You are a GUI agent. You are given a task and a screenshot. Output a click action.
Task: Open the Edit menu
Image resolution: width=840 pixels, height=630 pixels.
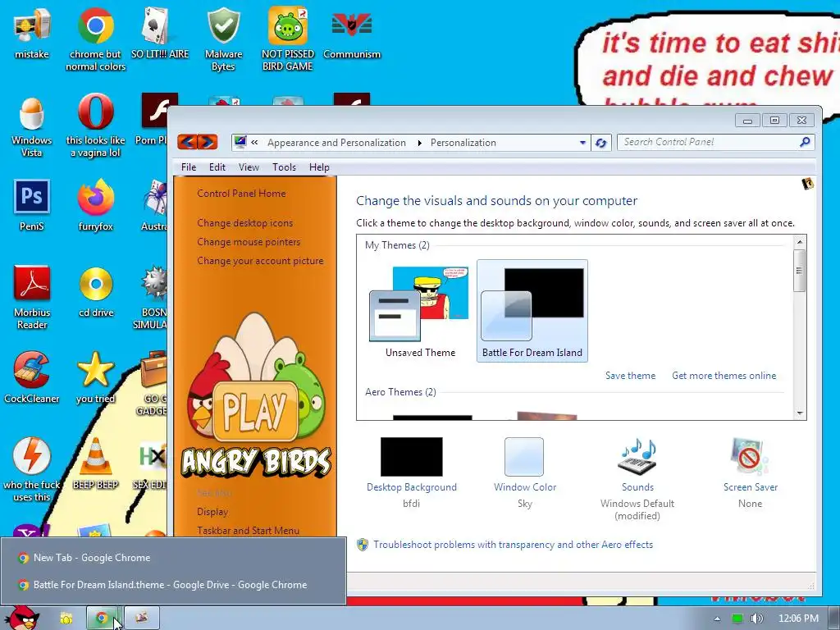click(217, 167)
